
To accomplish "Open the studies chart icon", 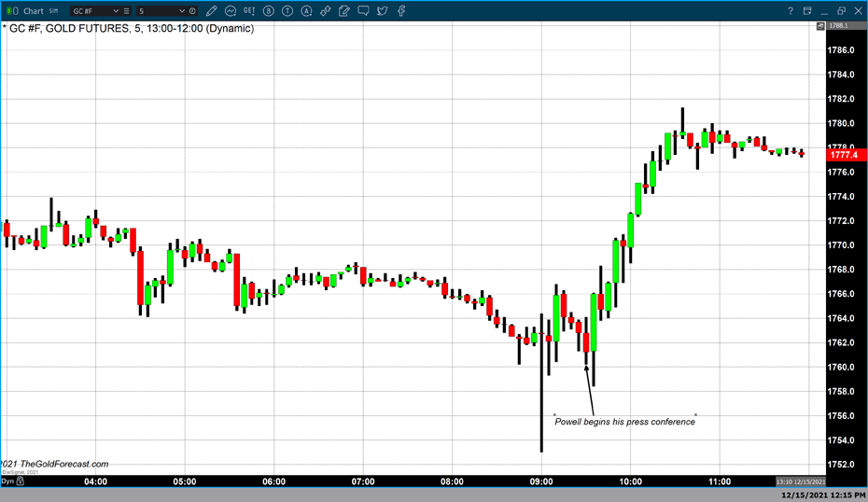I will click(x=231, y=11).
